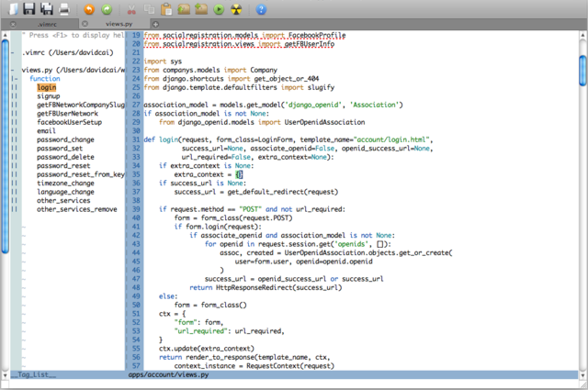Click '.vimrc (/Users/davidcai)' file entry
588x390 pixels.
pyautogui.click(x=67, y=52)
